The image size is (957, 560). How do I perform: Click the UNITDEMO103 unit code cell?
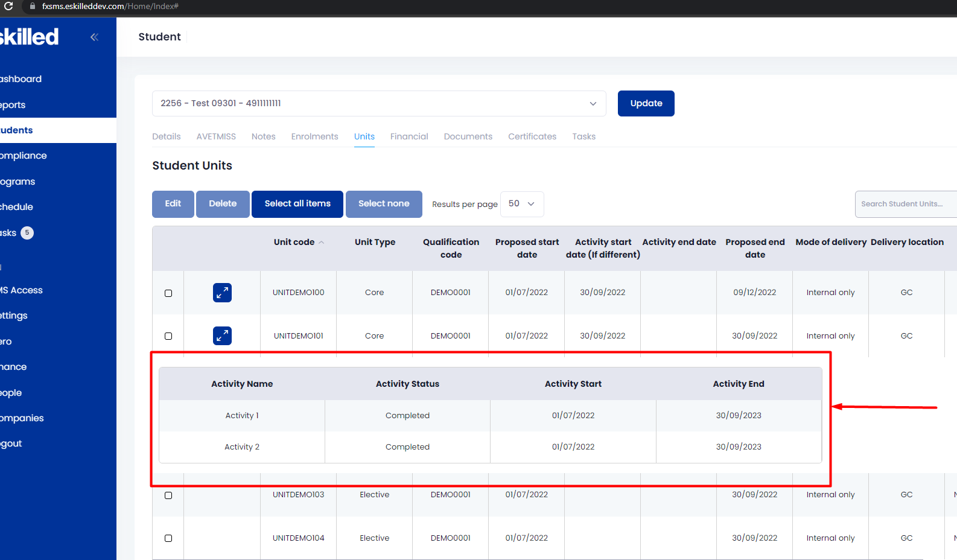(x=298, y=495)
